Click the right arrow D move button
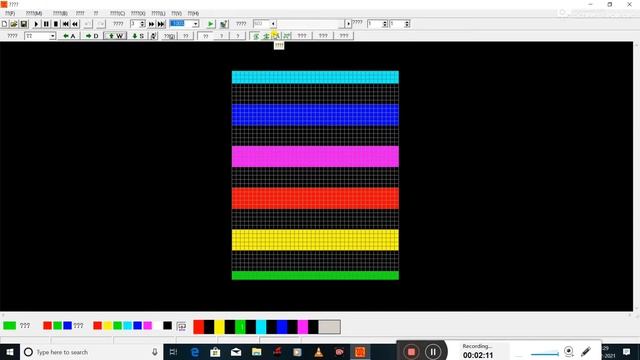 pos(92,36)
